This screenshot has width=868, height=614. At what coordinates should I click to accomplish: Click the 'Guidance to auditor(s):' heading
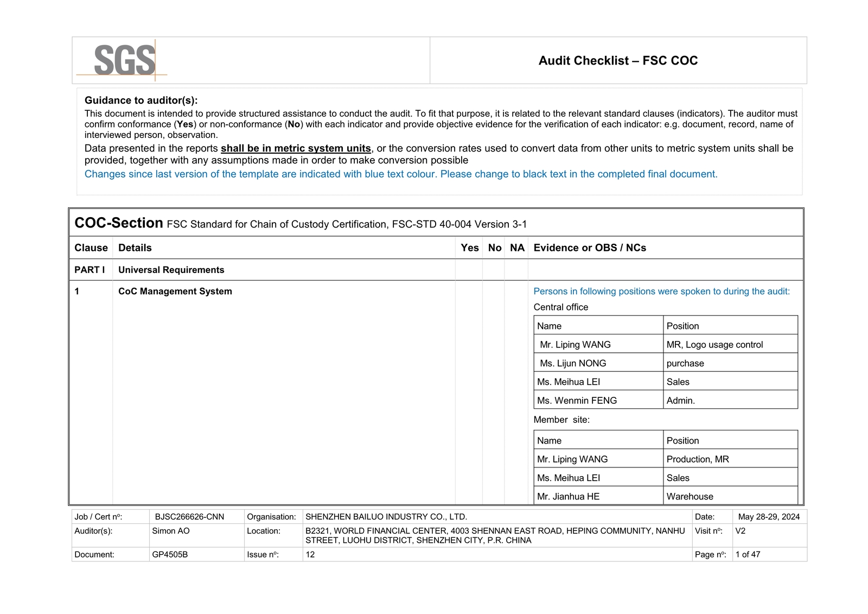point(141,100)
